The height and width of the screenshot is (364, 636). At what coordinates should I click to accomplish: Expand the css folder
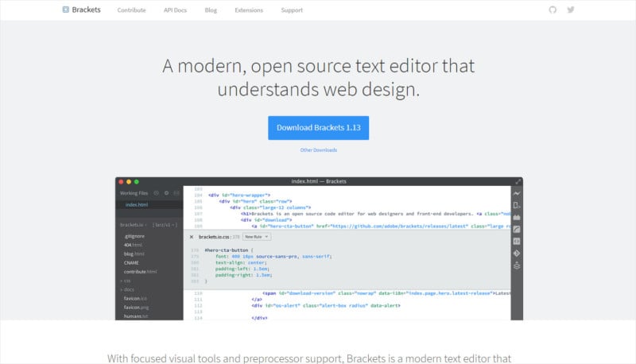point(126,281)
